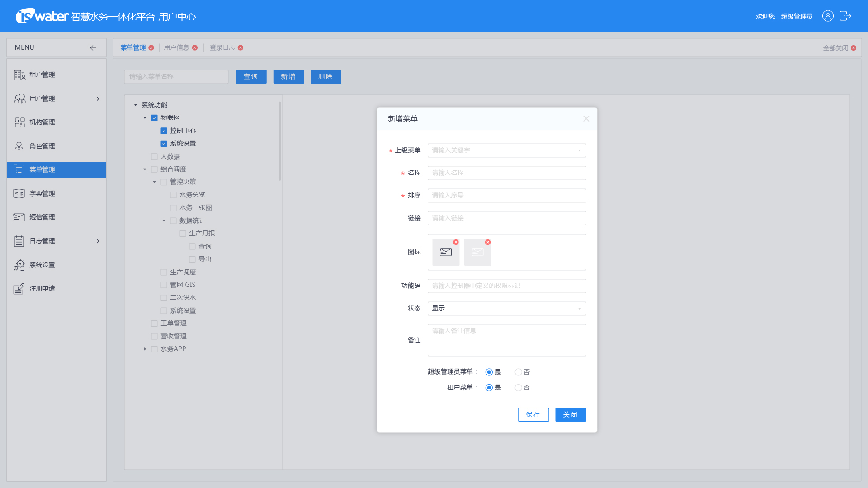Screen dimensions: 868x488
Task: Switch to the 菜单管理 tab
Action: (133, 48)
